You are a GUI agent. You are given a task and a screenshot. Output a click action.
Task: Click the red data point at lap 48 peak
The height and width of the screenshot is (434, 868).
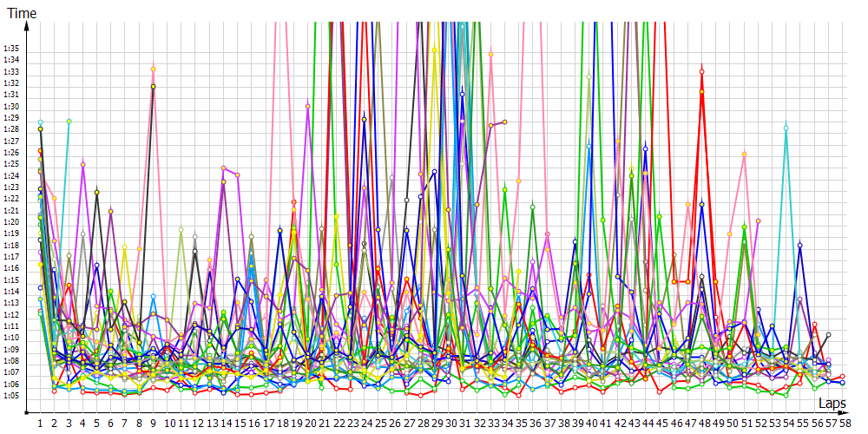(701, 72)
